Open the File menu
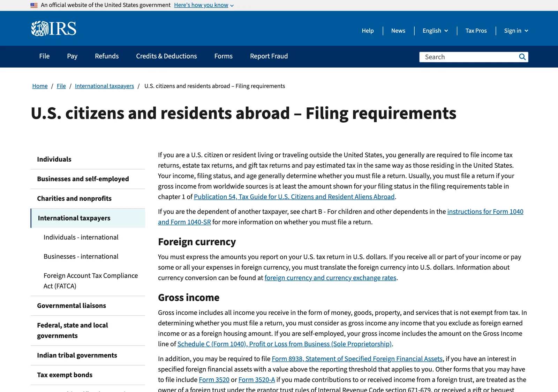This screenshot has height=392, width=558. click(44, 56)
